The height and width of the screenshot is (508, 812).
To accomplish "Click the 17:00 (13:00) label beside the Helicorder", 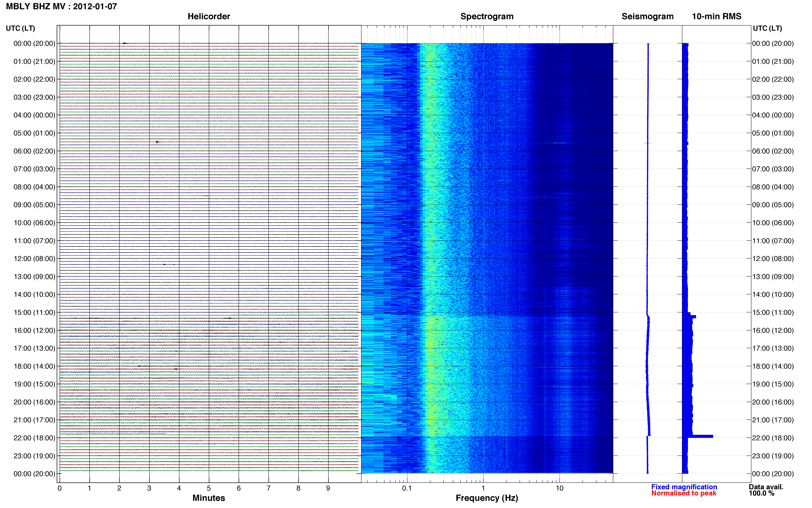I will (x=34, y=348).
